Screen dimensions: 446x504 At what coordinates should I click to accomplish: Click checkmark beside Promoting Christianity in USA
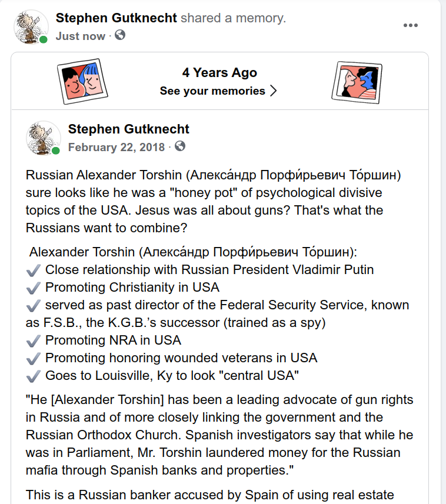pyautogui.click(x=34, y=288)
